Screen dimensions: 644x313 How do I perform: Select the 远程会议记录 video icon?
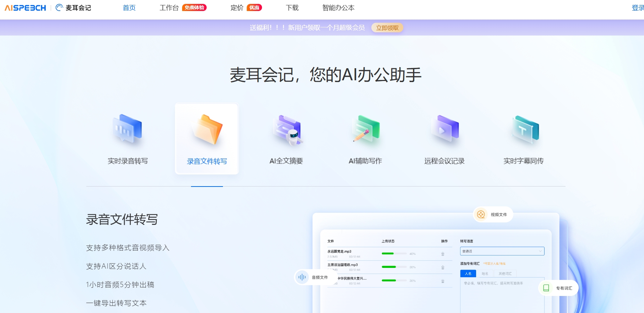pos(444,129)
